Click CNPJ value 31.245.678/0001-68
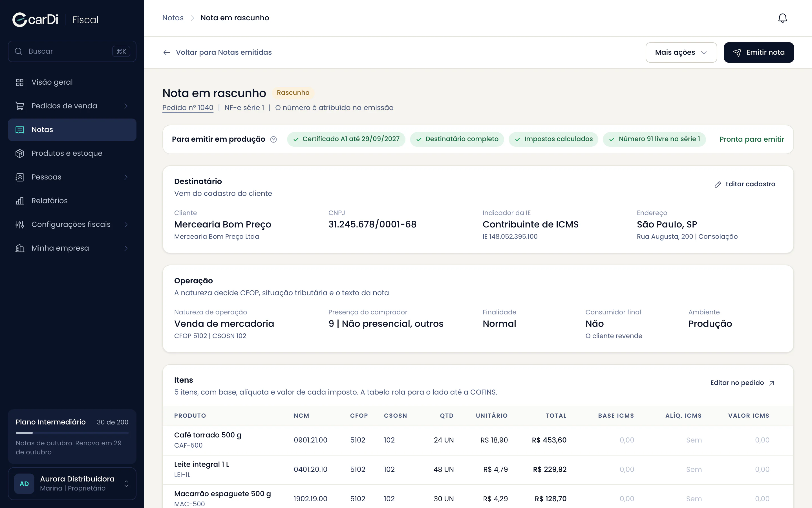 point(372,224)
